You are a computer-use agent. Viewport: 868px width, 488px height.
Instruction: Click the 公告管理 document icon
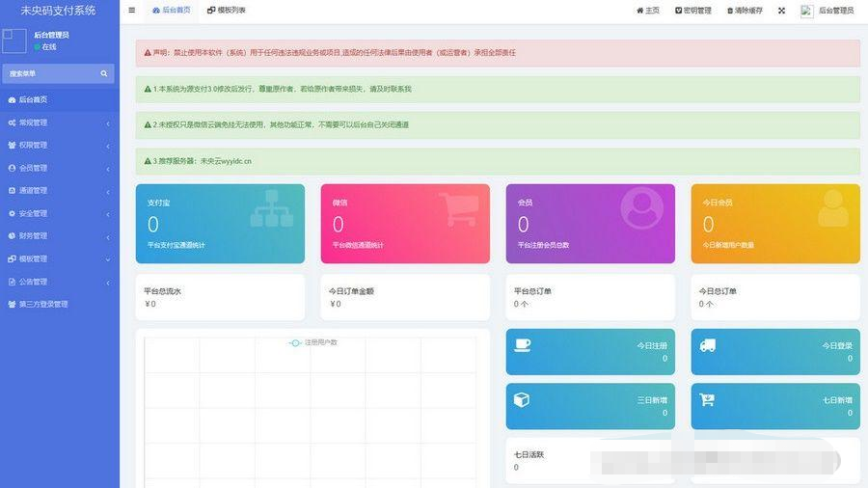tap(12, 282)
